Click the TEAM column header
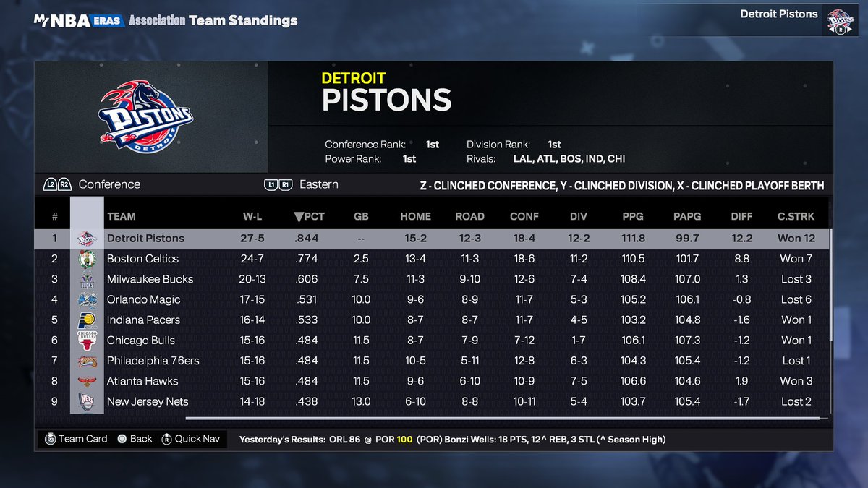 tap(121, 216)
